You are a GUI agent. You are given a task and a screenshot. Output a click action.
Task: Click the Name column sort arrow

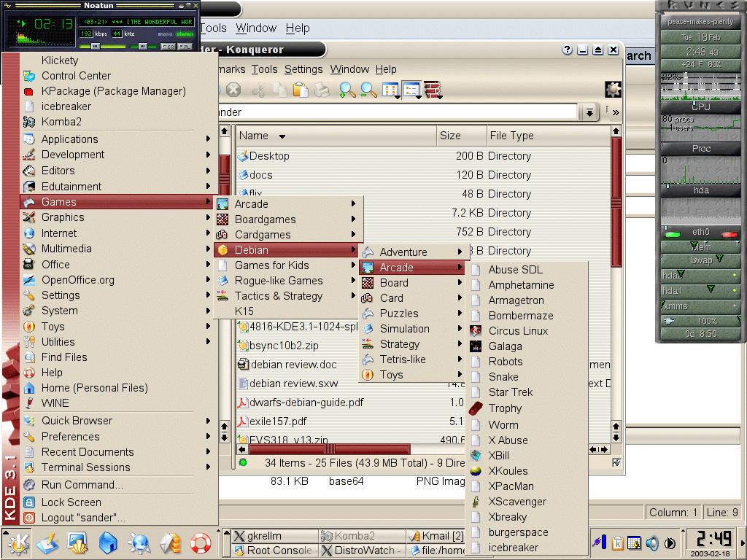[282, 136]
